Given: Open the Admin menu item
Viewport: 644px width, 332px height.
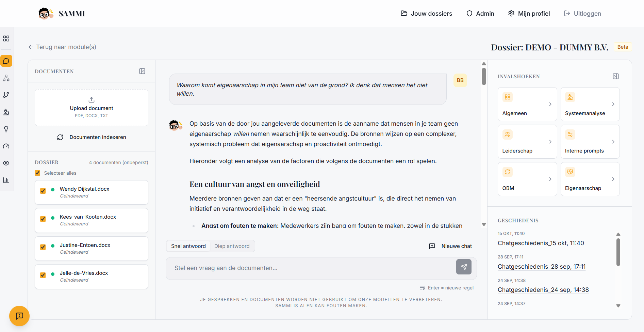Looking at the screenshot, I should [x=480, y=14].
